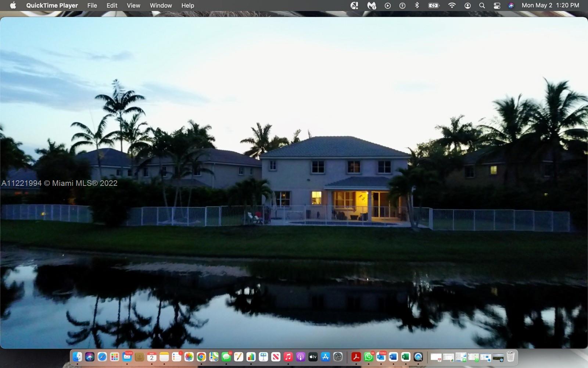Click the battery status icon
This screenshot has width=588, height=368.
(434, 6)
